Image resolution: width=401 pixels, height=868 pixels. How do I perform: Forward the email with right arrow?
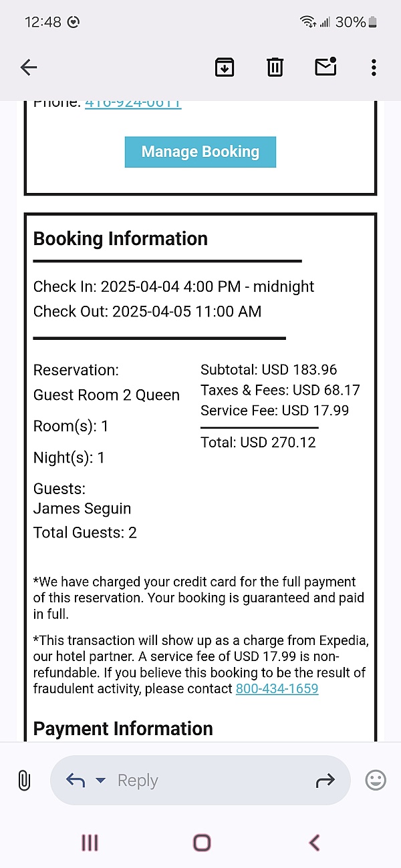point(325,780)
